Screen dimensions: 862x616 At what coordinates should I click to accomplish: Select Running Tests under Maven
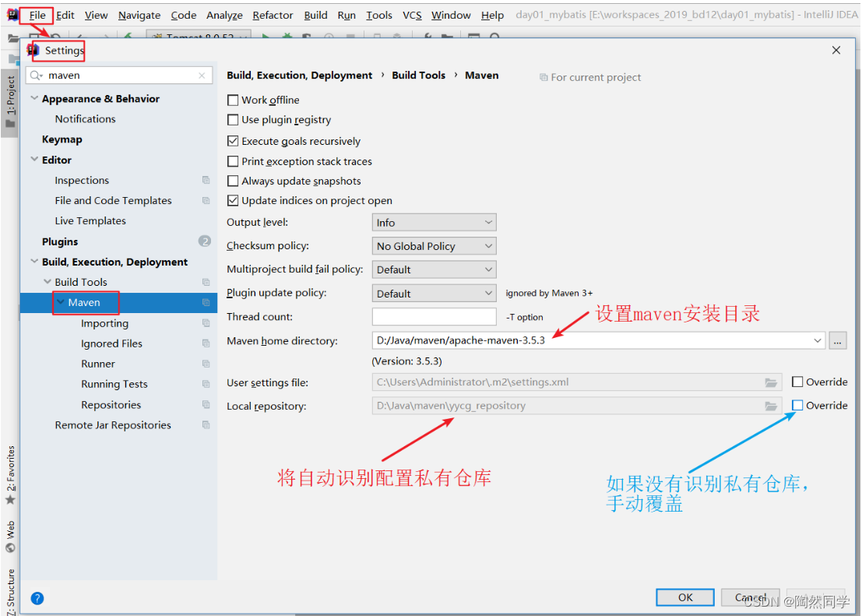[x=114, y=384]
